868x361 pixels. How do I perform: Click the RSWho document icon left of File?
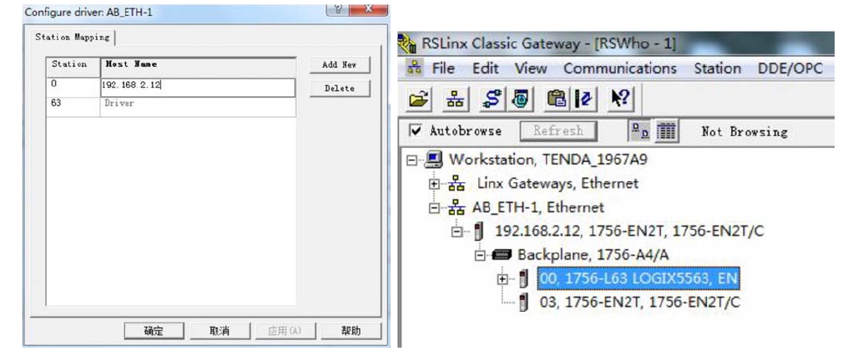(x=415, y=69)
